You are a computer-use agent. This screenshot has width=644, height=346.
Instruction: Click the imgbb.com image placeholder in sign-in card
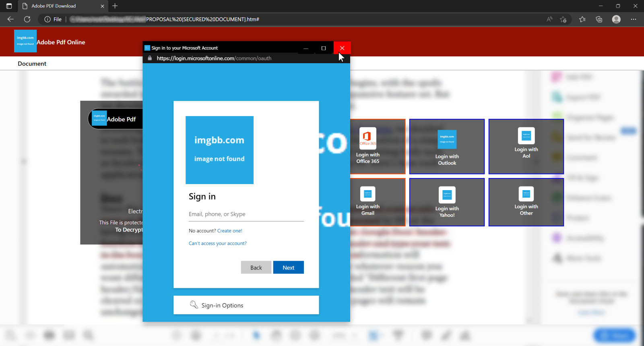point(219,150)
